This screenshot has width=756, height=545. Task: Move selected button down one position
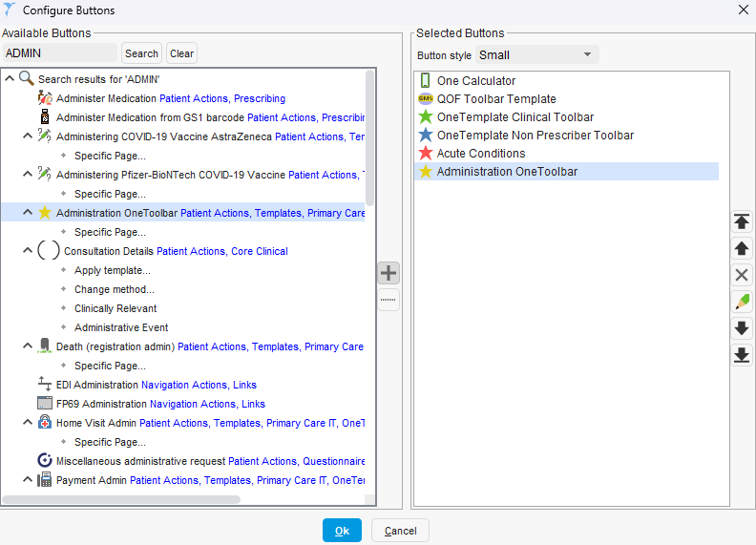pyautogui.click(x=742, y=328)
